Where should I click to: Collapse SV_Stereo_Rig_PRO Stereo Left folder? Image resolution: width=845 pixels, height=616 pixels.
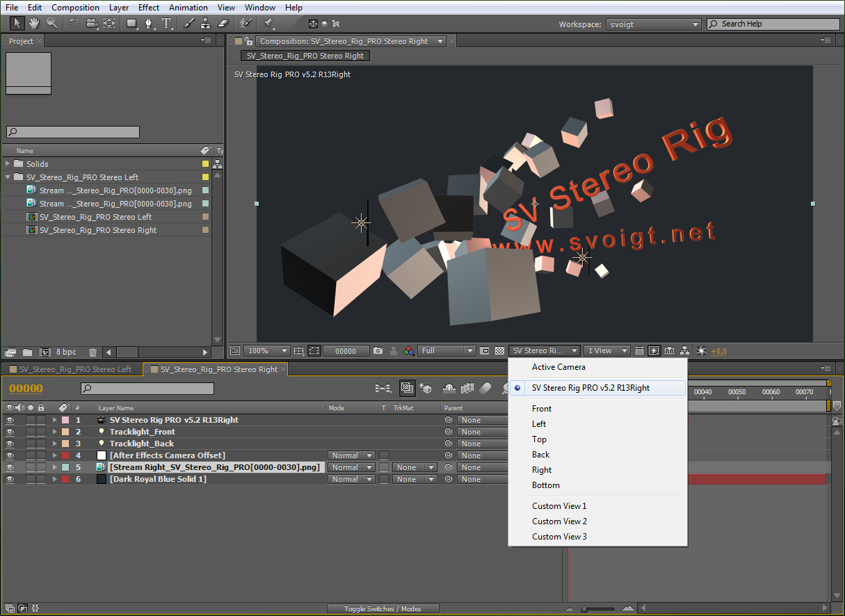click(x=8, y=177)
